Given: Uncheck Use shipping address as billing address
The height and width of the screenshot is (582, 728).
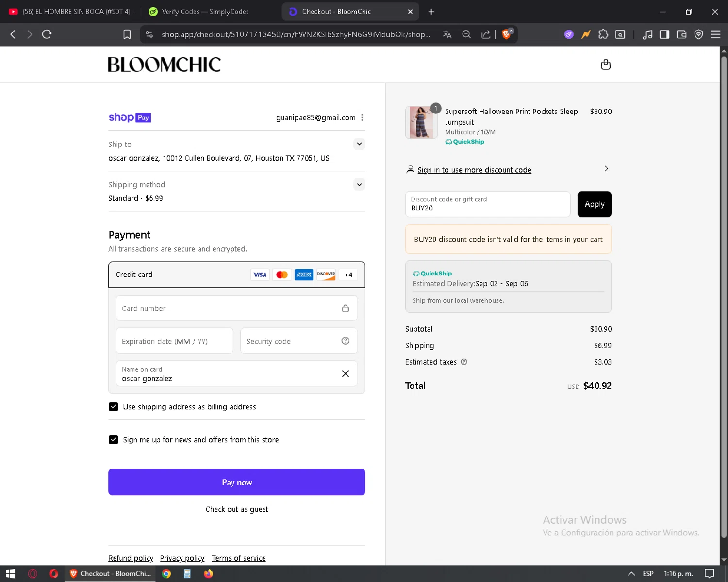Looking at the screenshot, I should [x=113, y=406].
